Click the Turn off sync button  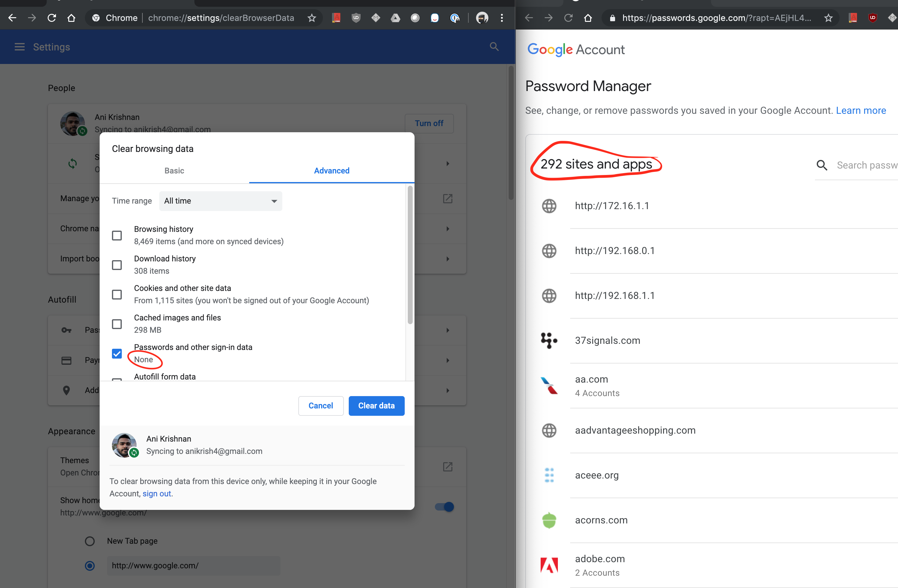(x=430, y=123)
